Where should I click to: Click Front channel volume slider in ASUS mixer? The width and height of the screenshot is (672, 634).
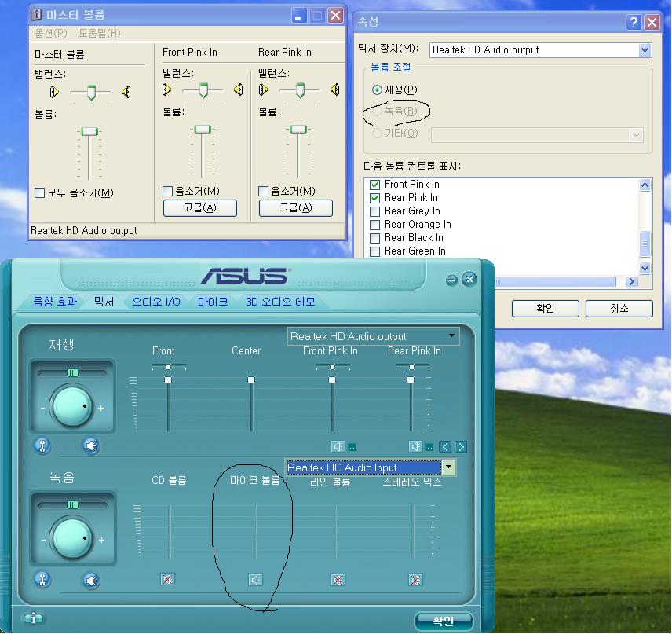168,380
